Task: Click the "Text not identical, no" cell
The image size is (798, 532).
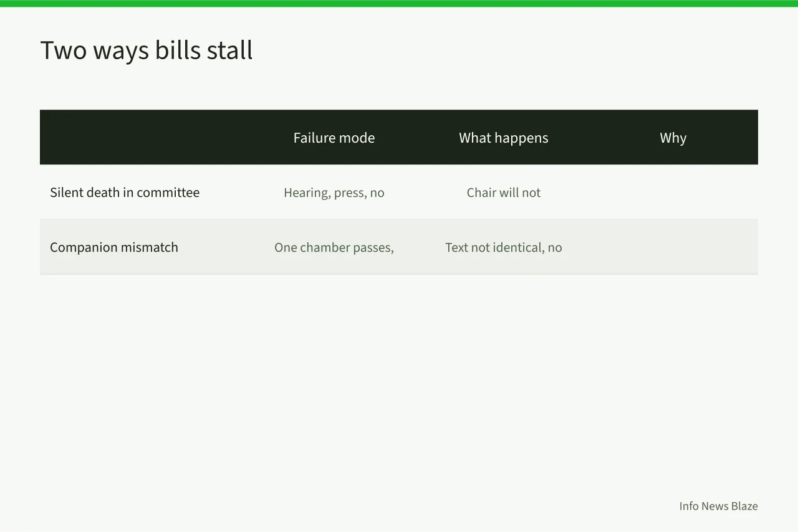Action: [504, 247]
